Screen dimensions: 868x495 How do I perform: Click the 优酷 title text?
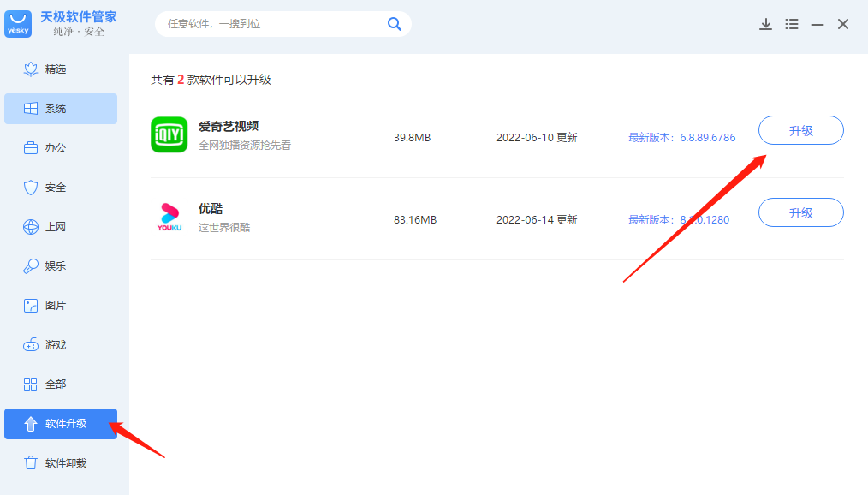pyautogui.click(x=211, y=209)
